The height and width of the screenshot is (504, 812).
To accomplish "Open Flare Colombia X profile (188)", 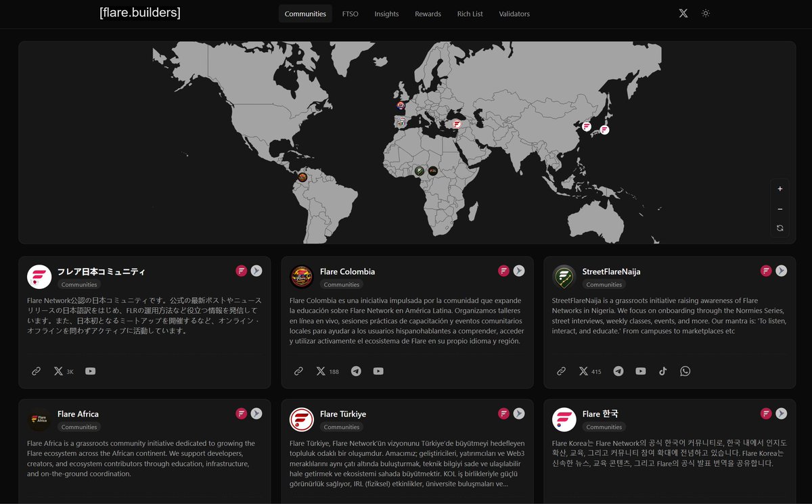I will [328, 371].
